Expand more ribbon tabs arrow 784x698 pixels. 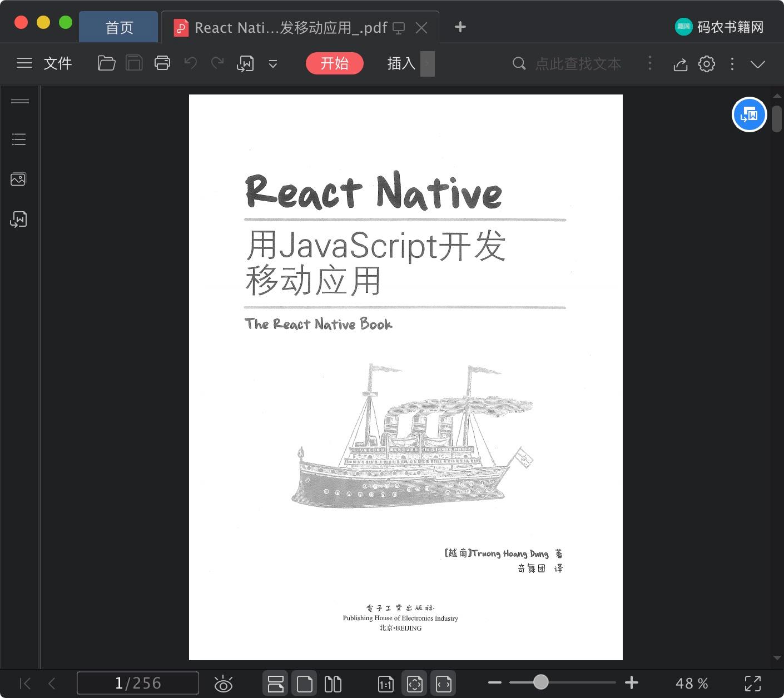(x=427, y=63)
